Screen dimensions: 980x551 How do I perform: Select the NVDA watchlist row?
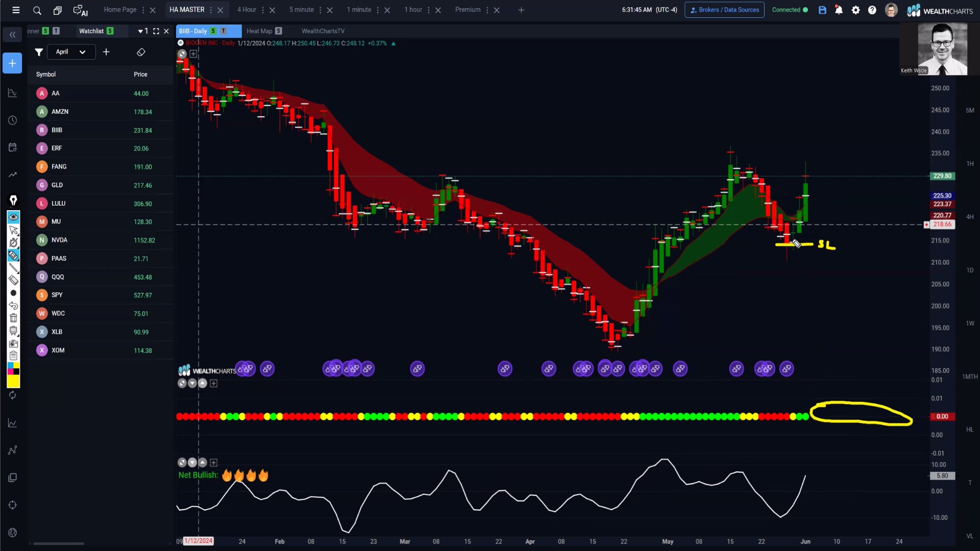[101, 240]
